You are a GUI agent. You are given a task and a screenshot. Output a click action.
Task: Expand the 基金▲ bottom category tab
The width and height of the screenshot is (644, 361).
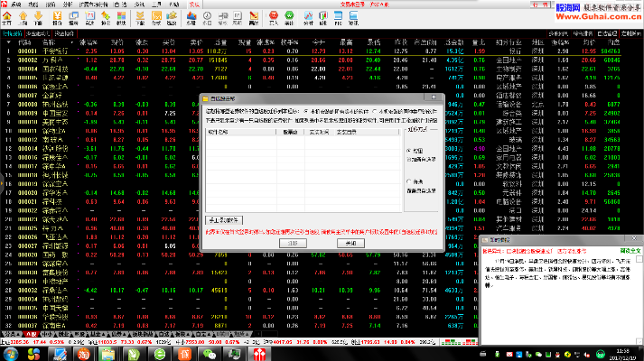98,334
